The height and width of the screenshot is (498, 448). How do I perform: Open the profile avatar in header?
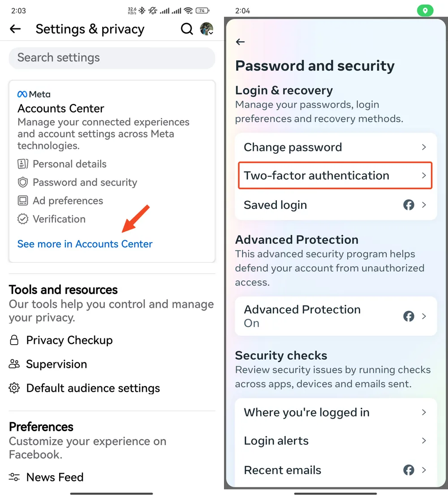pyautogui.click(x=207, y=29)
